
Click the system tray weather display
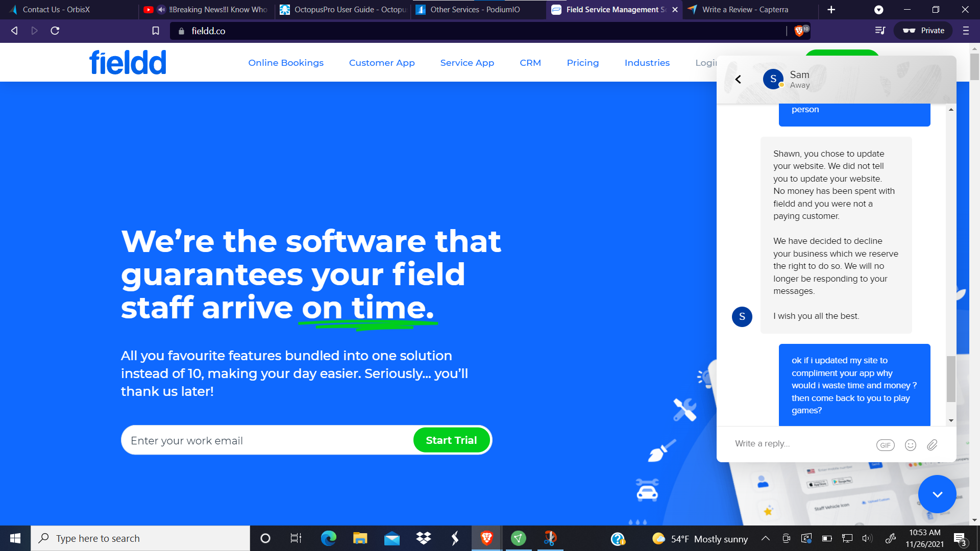point(700,538)
